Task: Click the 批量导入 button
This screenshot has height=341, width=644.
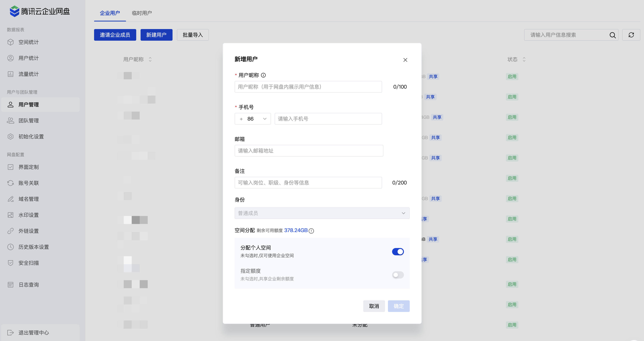Action: click(193, 35)
